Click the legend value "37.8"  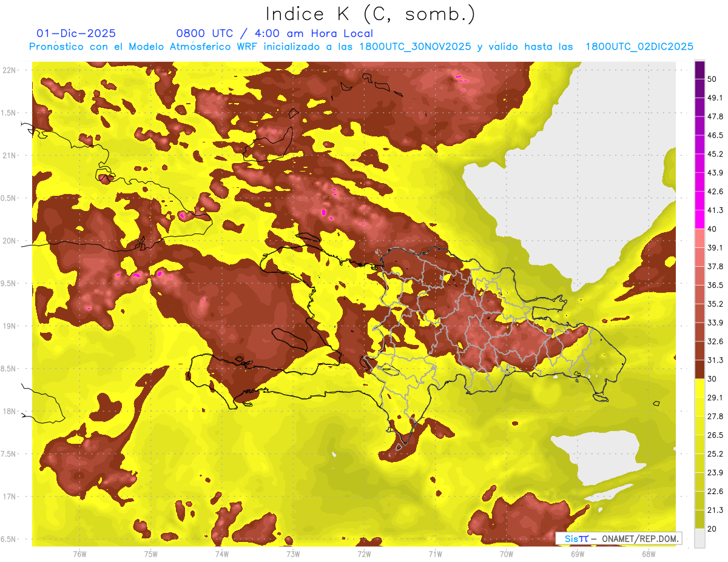pyautogui.click(x=715, y=266)
